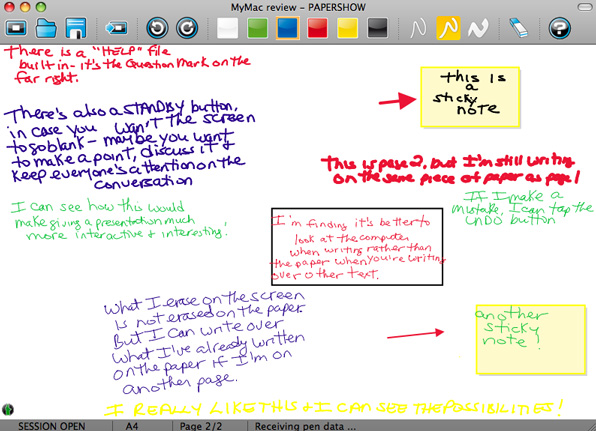Open Help with the question mark icon
This screenshot has height=431, width=596.
(x=560, y=28)
